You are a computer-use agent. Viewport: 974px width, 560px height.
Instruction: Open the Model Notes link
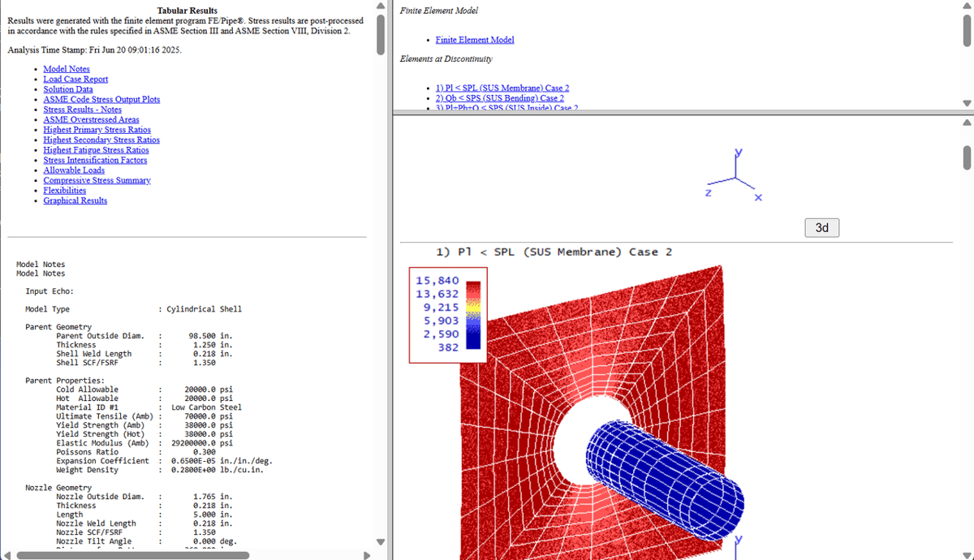[67, 69]
